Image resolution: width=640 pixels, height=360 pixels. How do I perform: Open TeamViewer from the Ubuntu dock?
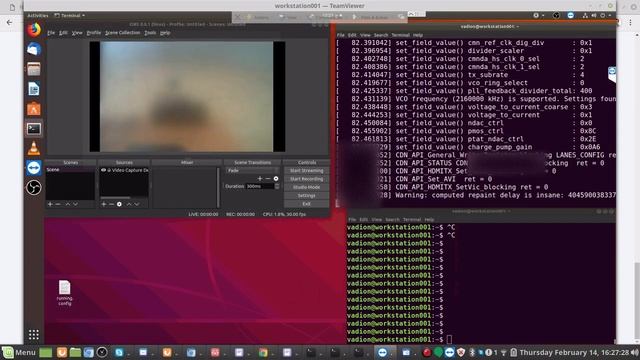coord(34,168)
